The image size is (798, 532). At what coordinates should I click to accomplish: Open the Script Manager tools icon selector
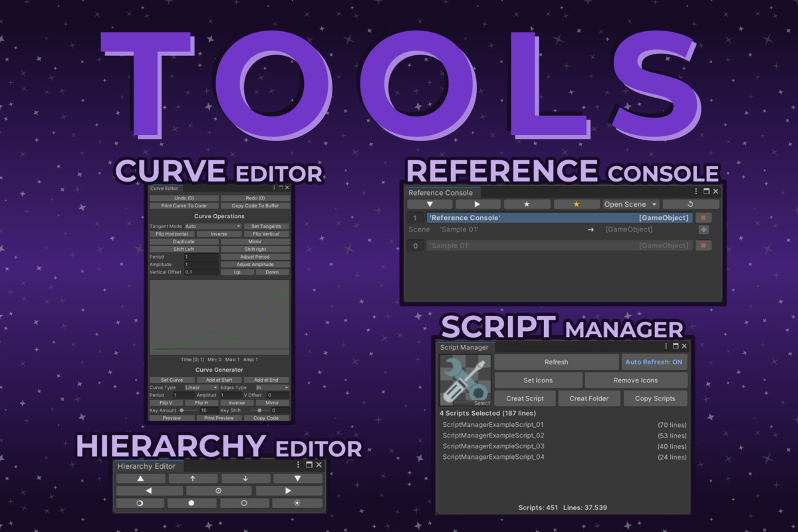(465, 380)
